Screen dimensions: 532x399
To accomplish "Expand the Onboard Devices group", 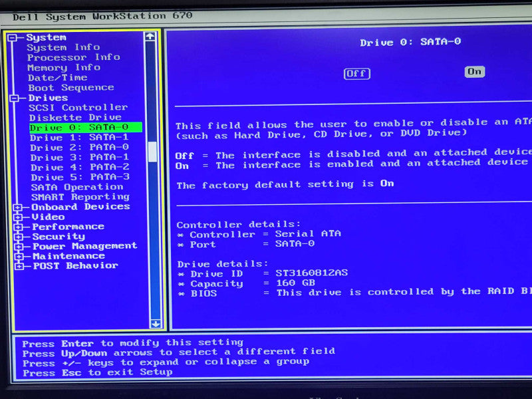I will point(18,207).
